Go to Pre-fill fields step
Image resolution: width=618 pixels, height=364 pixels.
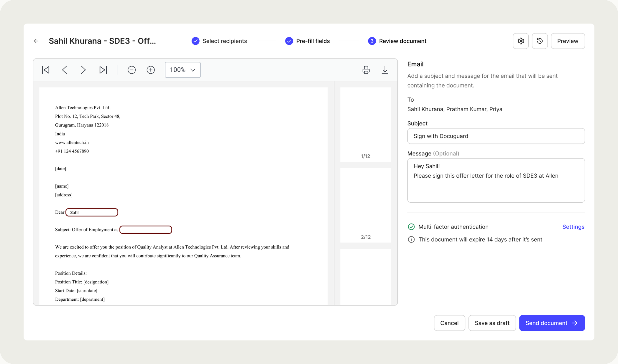[x=307, y=41]
